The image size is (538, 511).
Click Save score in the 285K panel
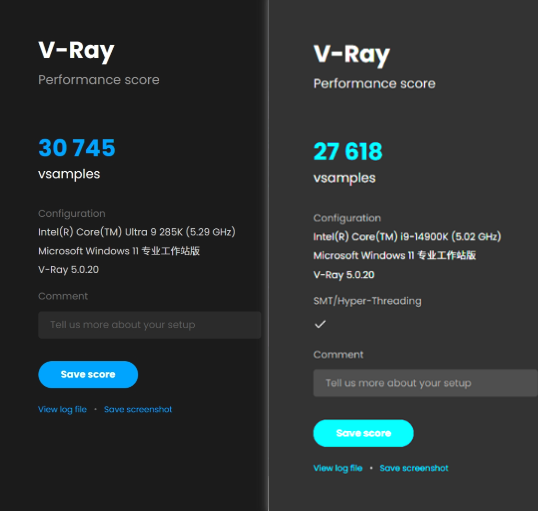[x=88, y=374]
